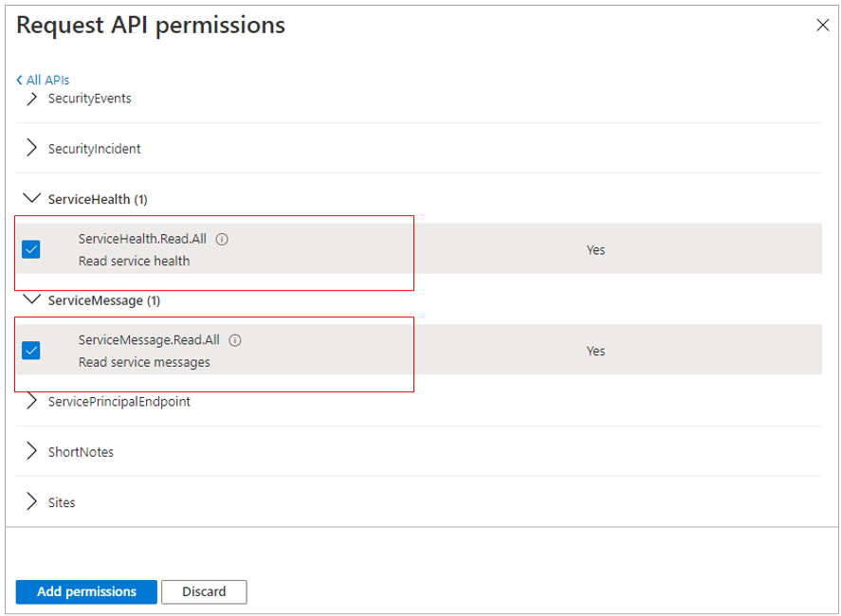Select the ServiceHealth.Read.All permission name

[x=142, y=239]
